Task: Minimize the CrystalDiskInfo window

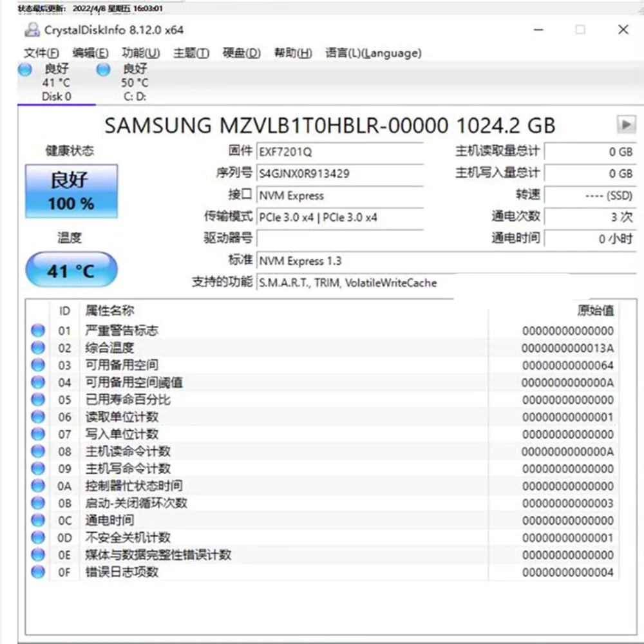Action: click(x=538, y=30)
